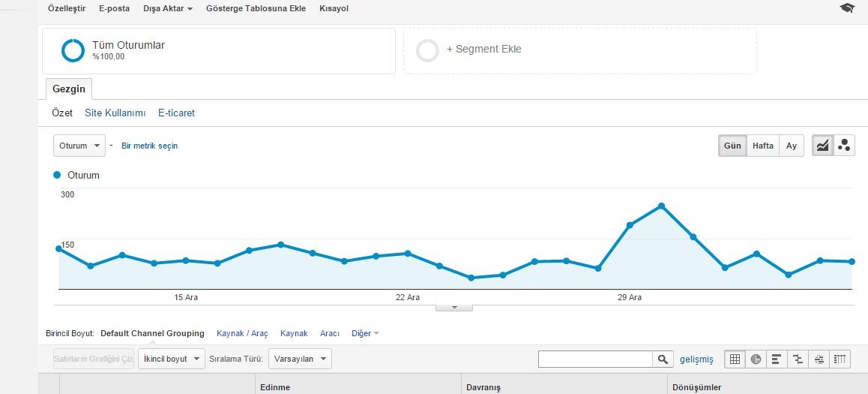The height and width of the screenshot is (394, 868).
Task: Open the education graduation cap icon
Action: pyautogui.click(x=847, y=8)
